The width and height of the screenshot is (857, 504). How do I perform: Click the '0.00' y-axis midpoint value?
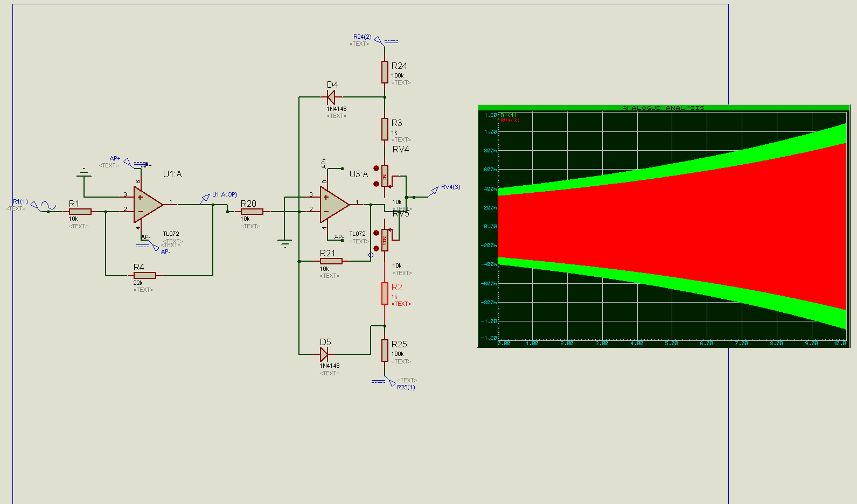[x=491, y=227]
